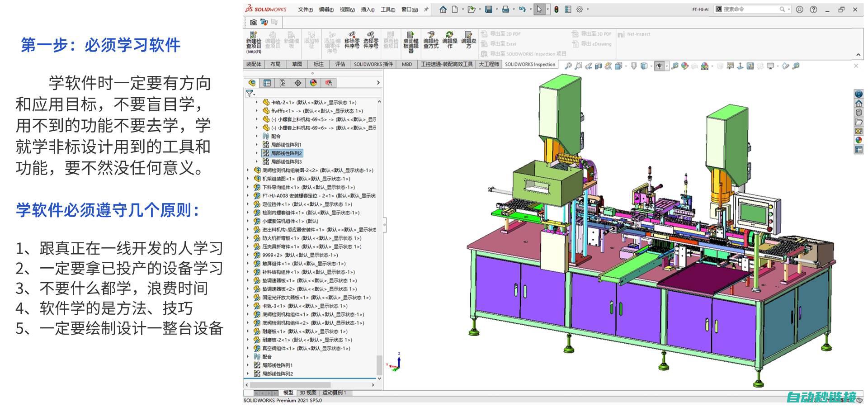Open Design Library task pane icon
The height and width of the screenshot is (407, 868).
click(x=859, y=113)
